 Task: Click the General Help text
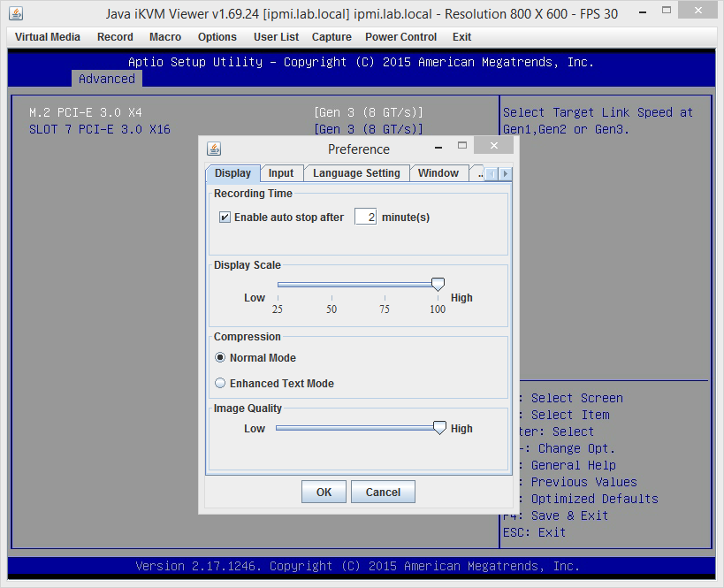tap(573, 465)
